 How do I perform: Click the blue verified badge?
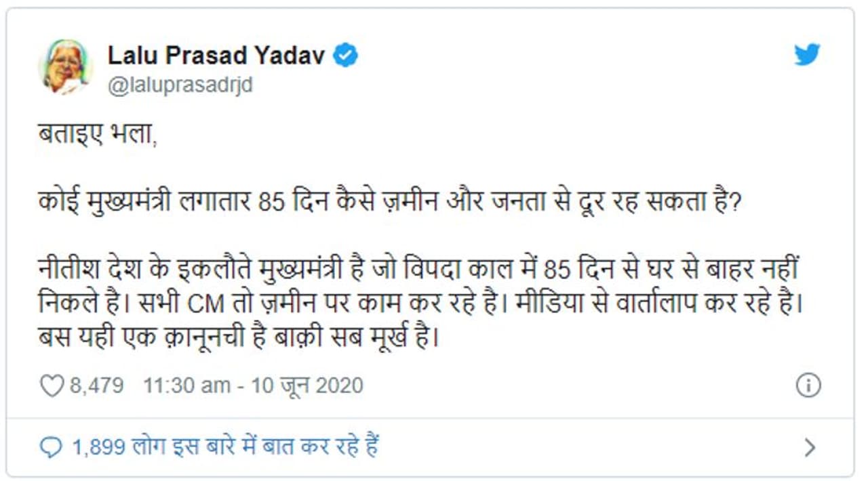click(x=346, y=56)
